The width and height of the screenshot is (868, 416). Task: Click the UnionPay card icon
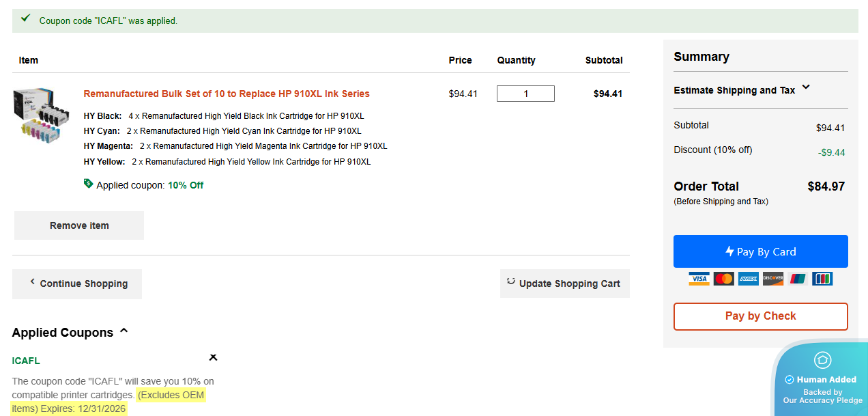(x=797, y=279)
